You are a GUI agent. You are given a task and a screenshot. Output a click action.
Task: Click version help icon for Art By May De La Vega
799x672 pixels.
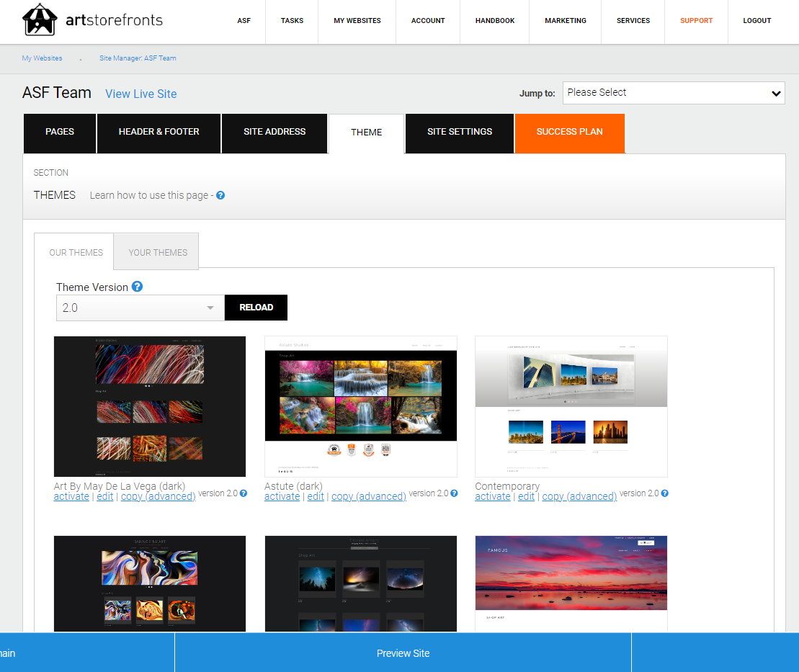pyautogui.click(x=243, y=493)
